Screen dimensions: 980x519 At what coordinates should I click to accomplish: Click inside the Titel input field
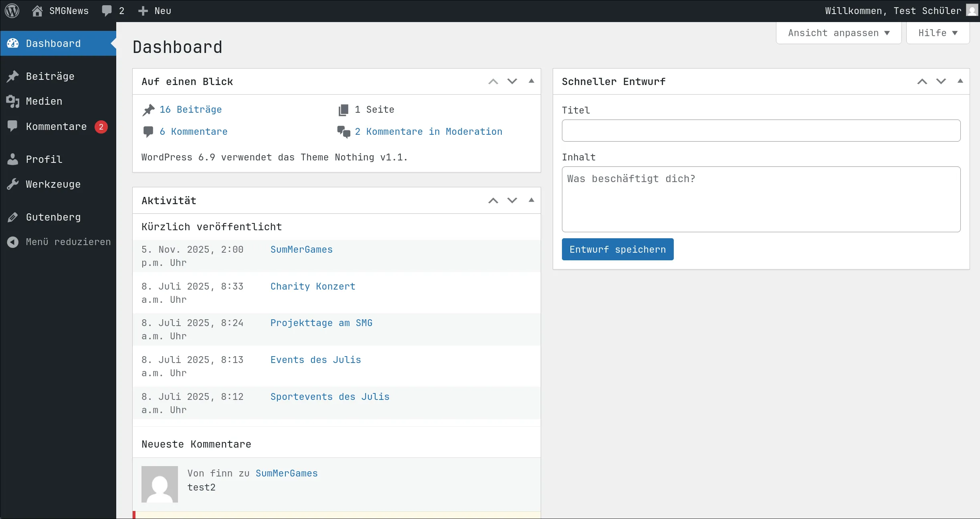click(x=760, y=131)
